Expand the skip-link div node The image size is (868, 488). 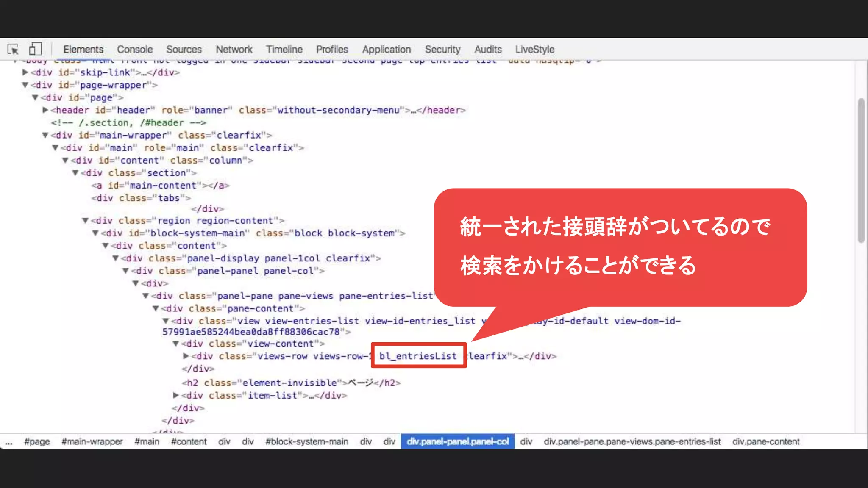(25, 72)
